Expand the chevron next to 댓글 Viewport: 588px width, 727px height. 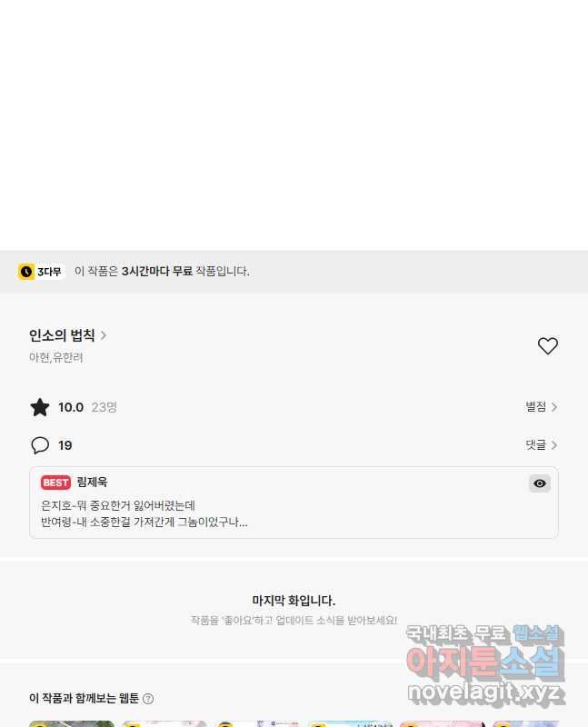point(553,445)
